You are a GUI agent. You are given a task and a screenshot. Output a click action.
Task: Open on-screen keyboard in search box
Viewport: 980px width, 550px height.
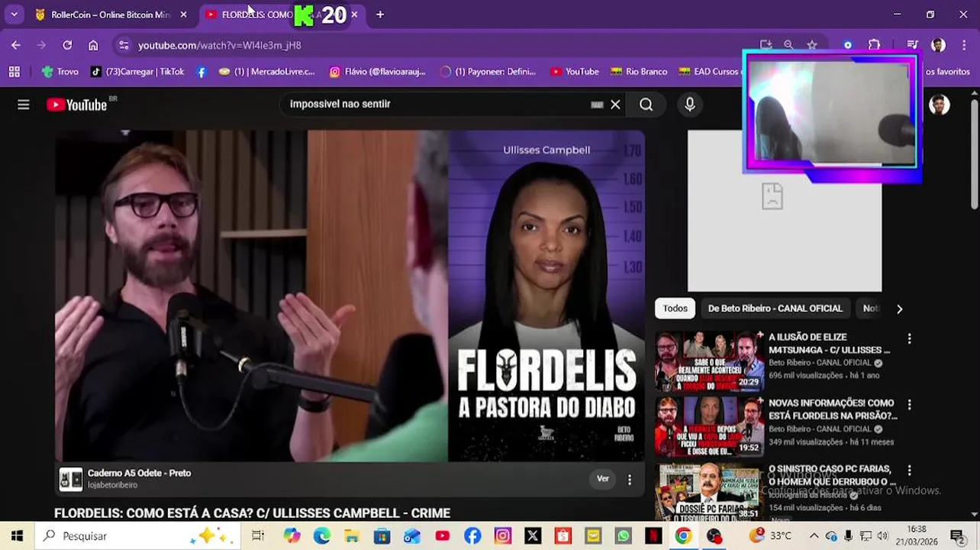pos(597,105)
